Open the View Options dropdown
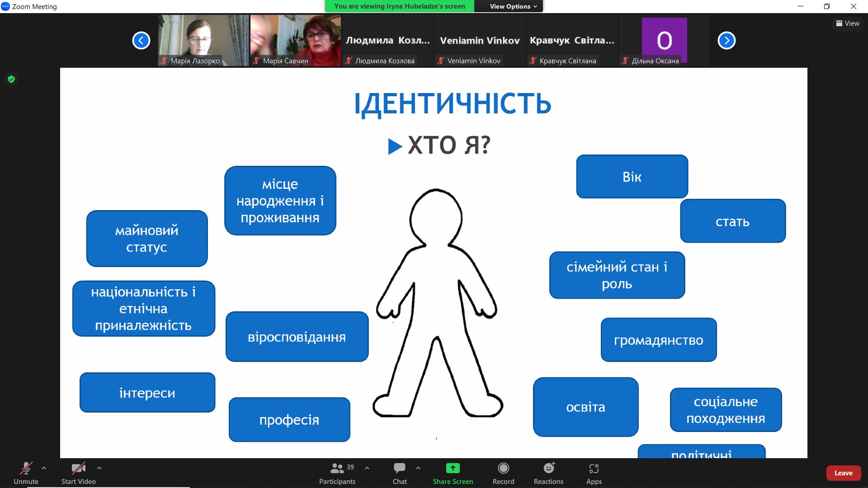Viewport: 868px width, 488px height. pos(513,6)
